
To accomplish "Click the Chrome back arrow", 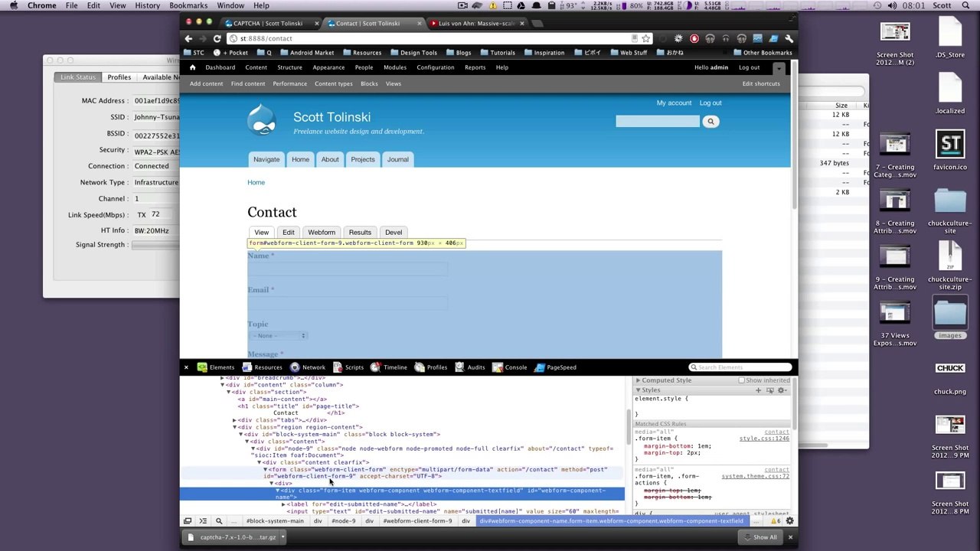I will (188, 38).
